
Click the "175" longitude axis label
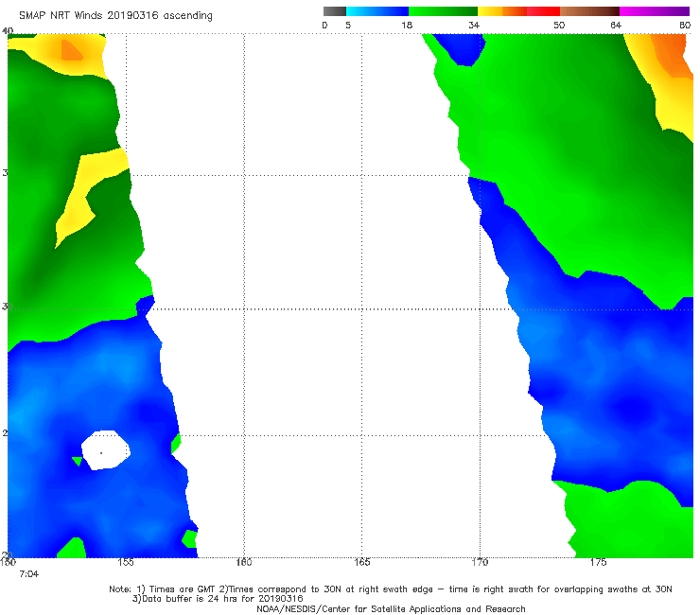[x=598, y=562]
